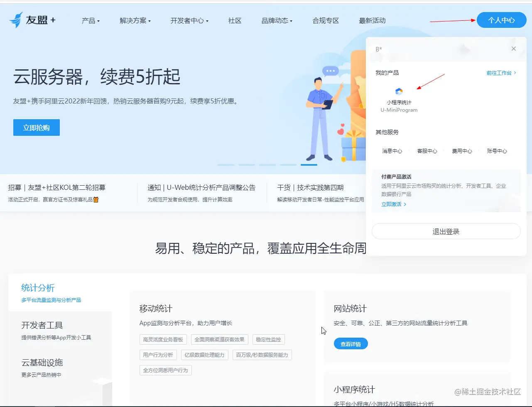Click the 全方位洞悉用户行为 tag
This screenshot has height=407, width=532.
pyautogui.click(x=165, y=370)
